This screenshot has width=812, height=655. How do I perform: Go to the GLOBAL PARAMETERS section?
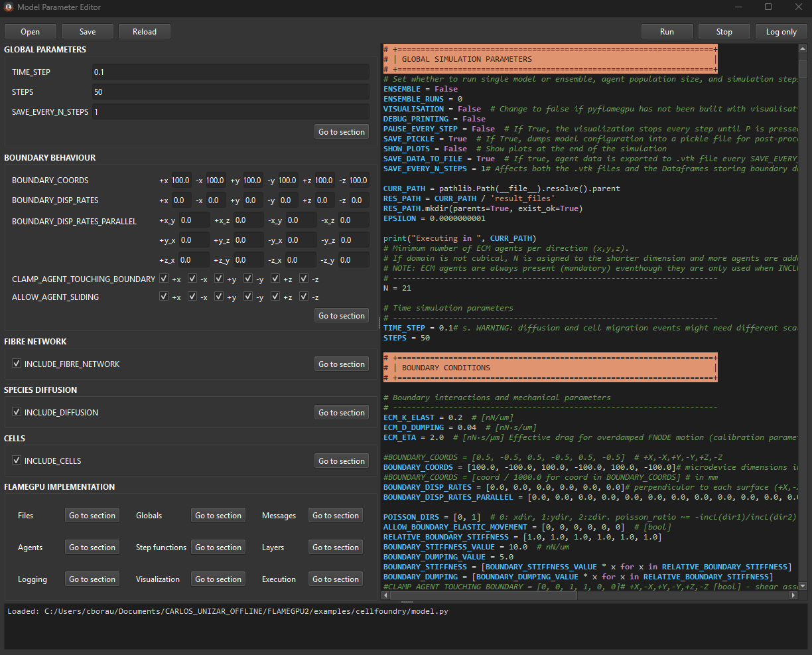(x=341, y=131)
